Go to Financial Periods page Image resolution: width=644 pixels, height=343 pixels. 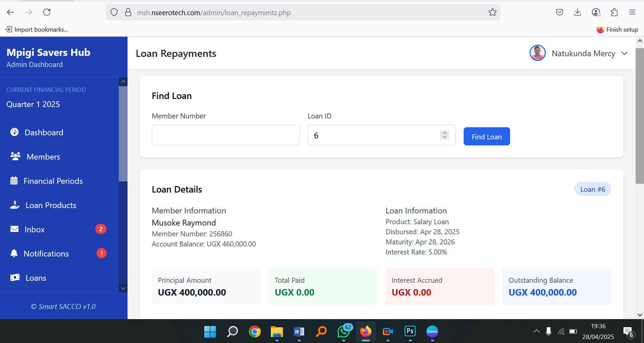(53, 181)
